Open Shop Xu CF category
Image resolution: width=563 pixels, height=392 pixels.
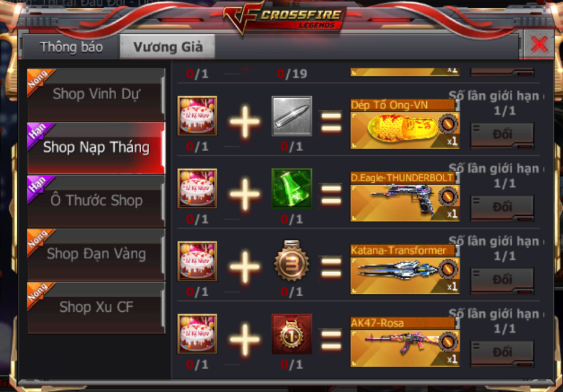point(96,307)
